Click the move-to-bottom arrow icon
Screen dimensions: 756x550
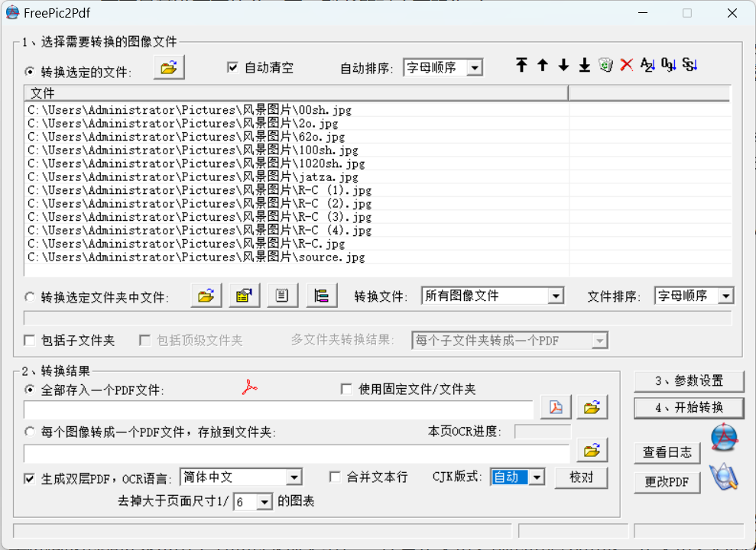coord(585,66)
